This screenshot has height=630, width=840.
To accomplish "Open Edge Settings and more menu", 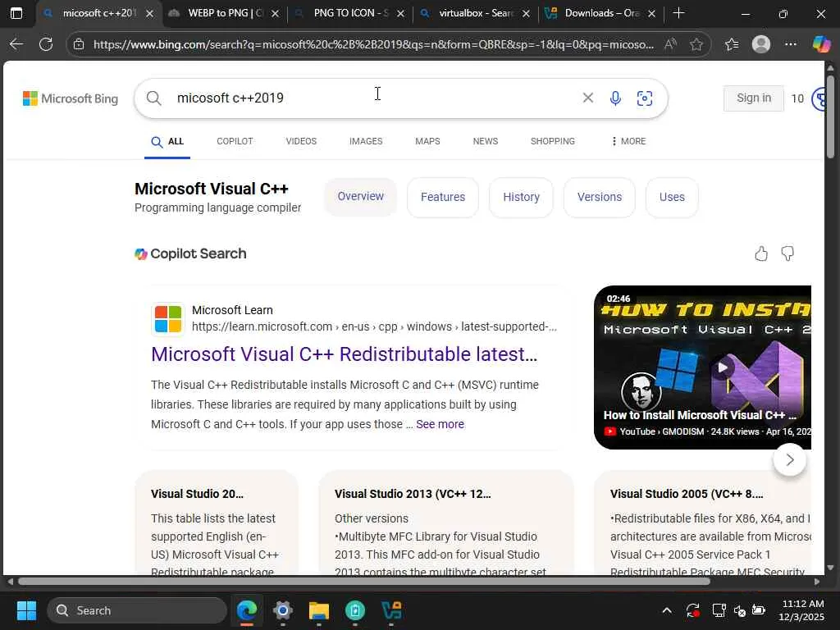I will point(791,44).
